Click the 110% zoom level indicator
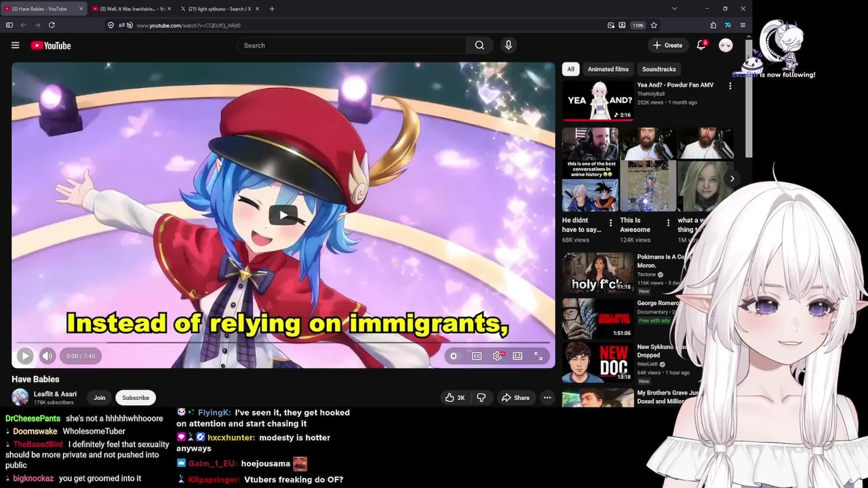868x488 pixels. click(638, 25)
